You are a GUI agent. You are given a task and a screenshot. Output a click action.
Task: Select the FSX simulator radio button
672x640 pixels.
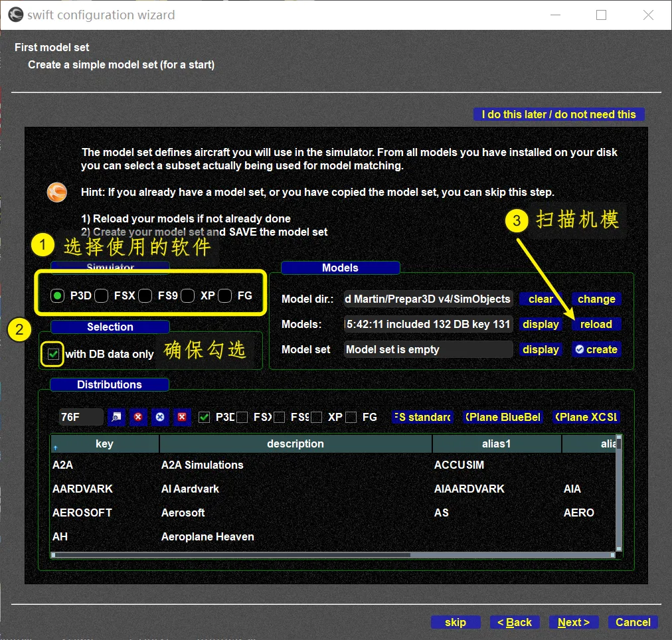click(101, 295)
